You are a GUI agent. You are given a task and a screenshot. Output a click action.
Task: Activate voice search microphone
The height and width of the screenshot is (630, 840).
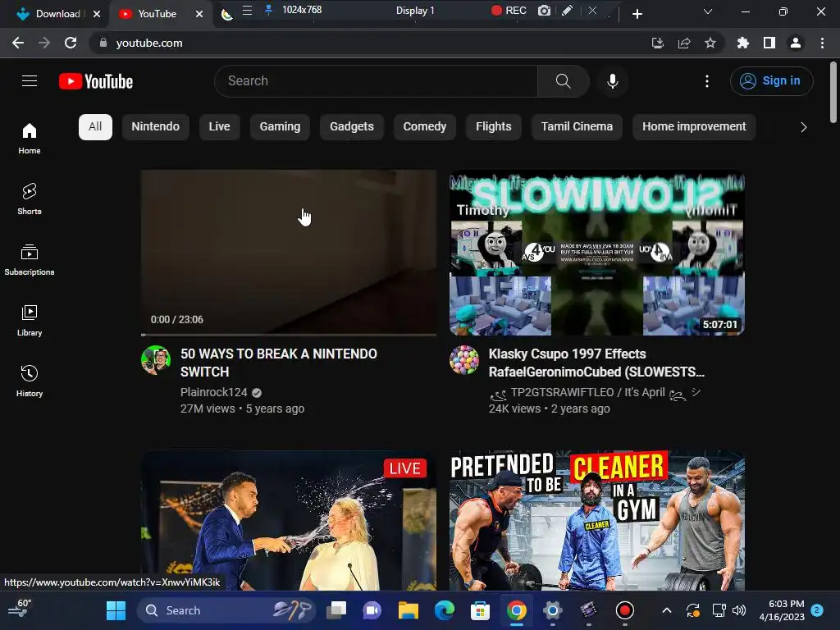point(612,81)
